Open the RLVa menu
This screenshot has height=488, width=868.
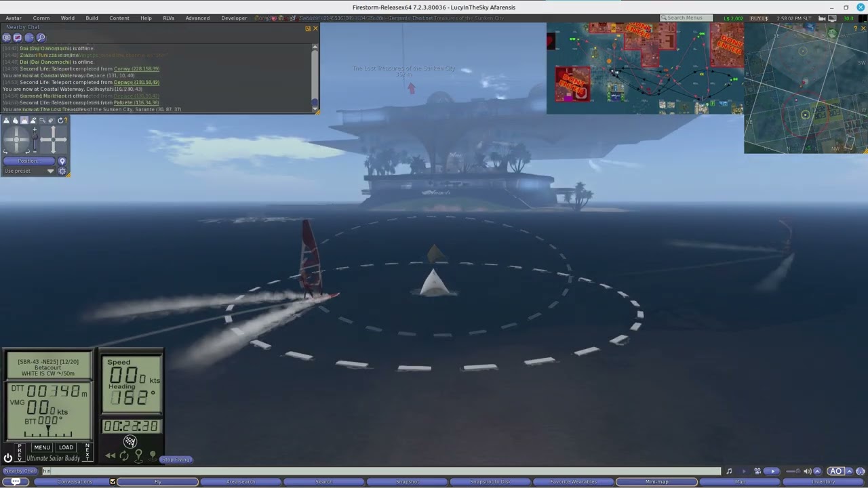(168, 18)
